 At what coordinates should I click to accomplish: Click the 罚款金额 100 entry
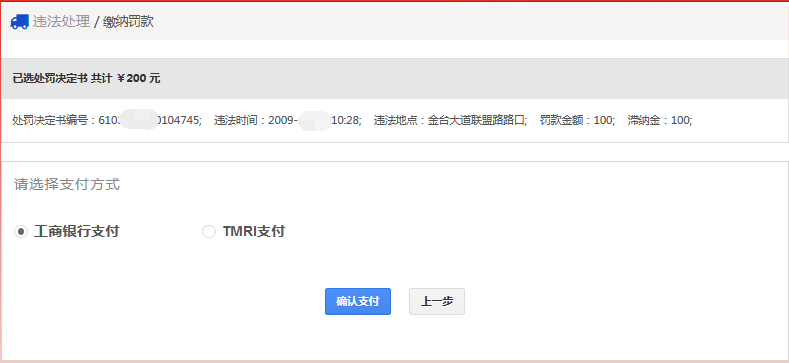coord(577,120)
